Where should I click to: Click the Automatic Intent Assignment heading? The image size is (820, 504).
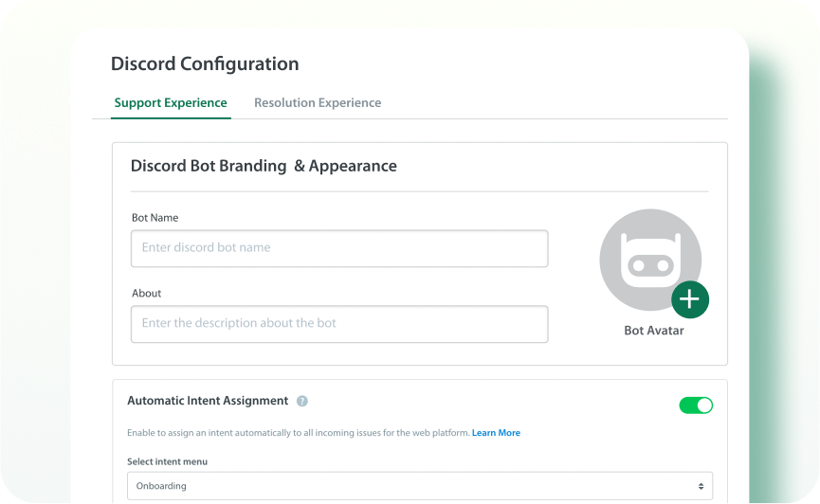click(208, 401)
